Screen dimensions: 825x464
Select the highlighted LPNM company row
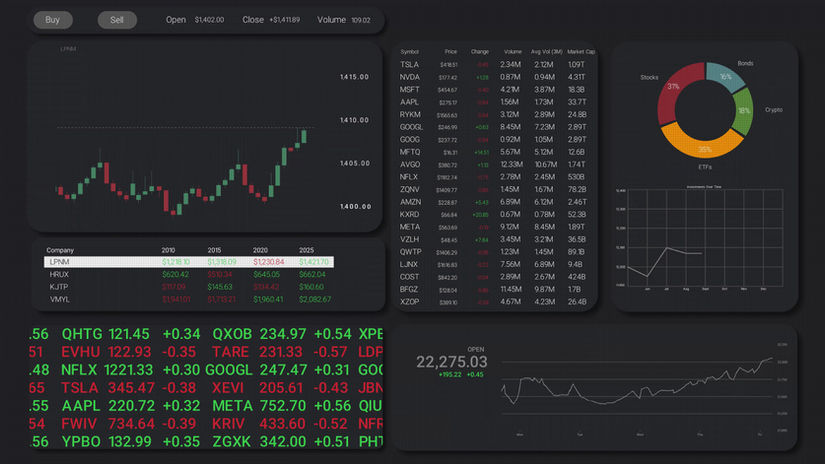[189, 262]
